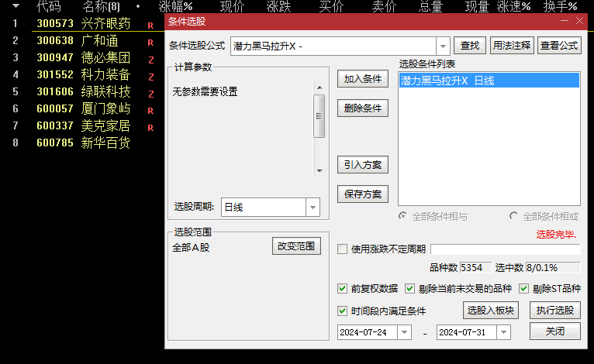Click the 选中数 8/0.1% value field
Viewport: 594px width, 364px height.
(x=553, y=267)
